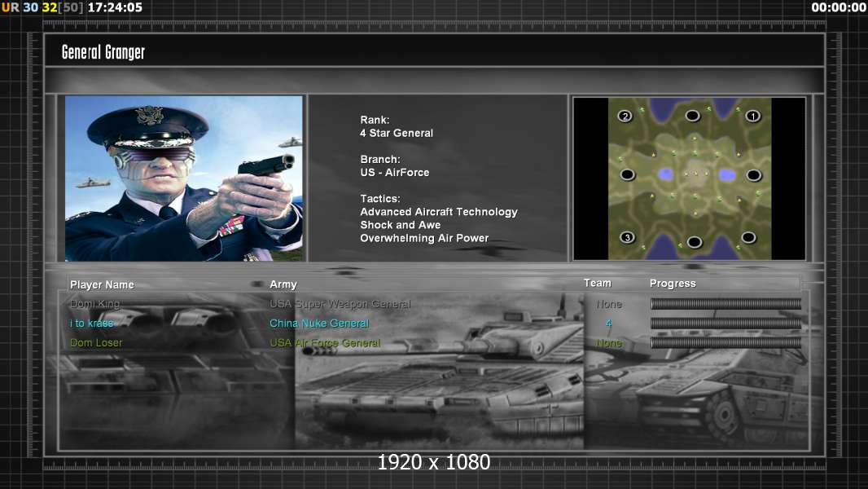Click General Granger's portrait image
The image size is (868, 489).
click(184, 178)
